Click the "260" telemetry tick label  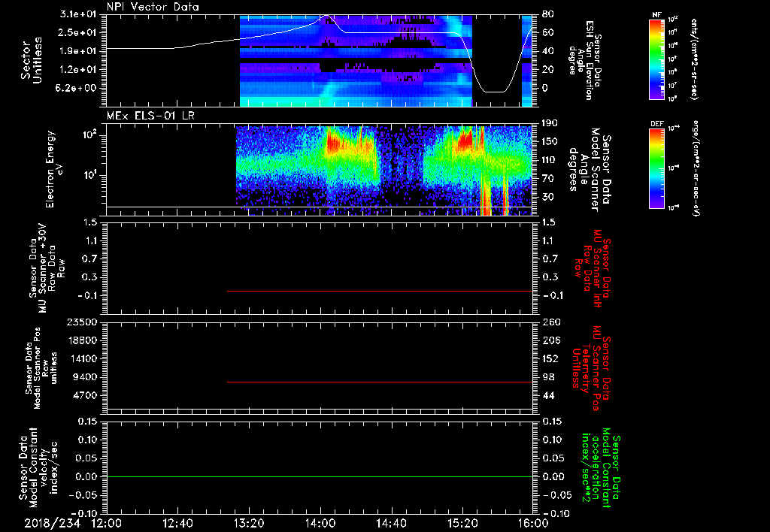pyautogui.click(x=550, y=322)
